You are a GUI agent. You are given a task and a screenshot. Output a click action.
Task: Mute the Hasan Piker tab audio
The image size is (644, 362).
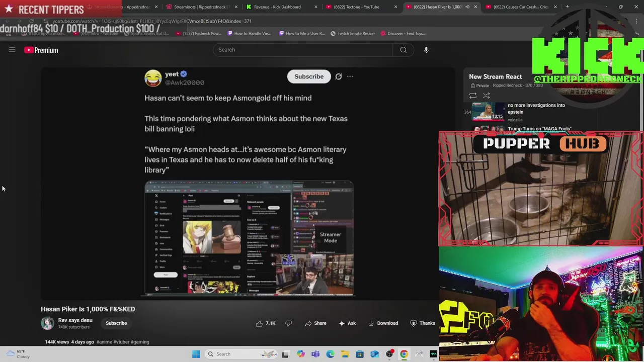(x=467, y=7)
